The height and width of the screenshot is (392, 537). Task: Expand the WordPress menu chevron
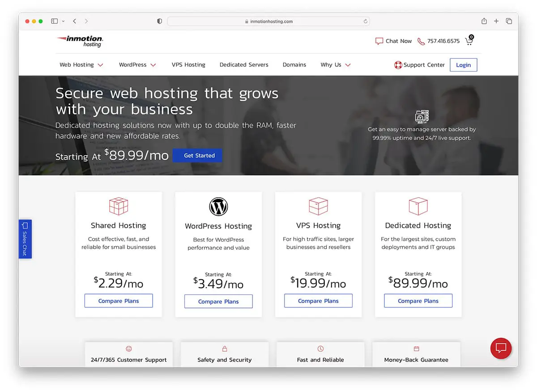pos(153,65)
